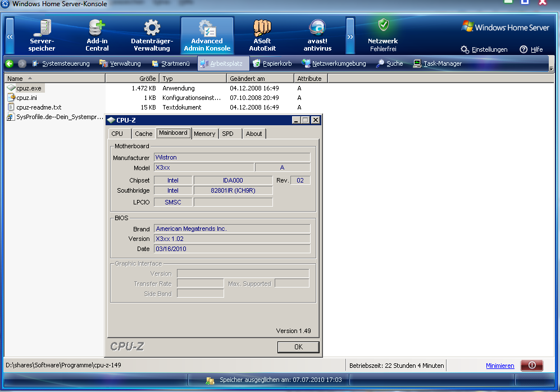
Task: Click the Minimieren link
Action: click(499, 366)
